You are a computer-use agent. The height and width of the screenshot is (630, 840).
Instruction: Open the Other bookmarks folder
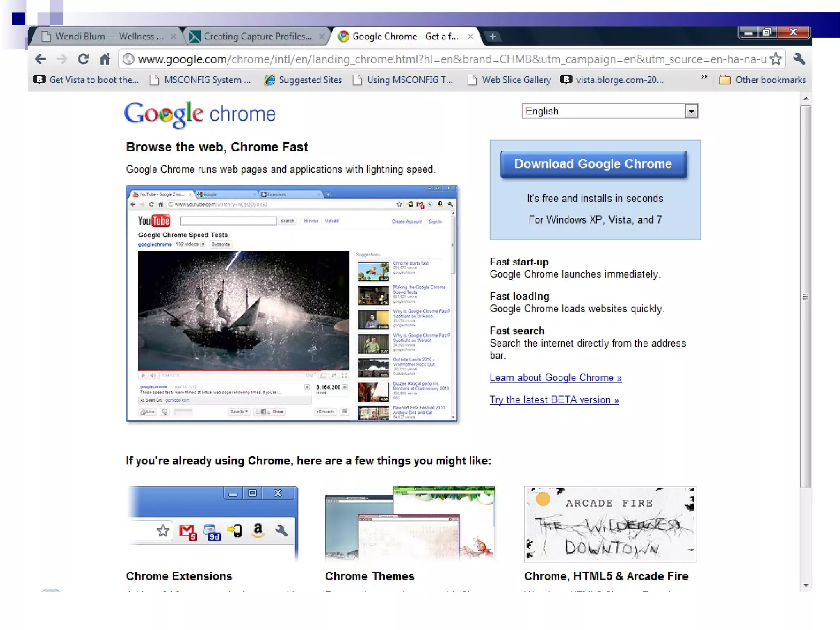click(763, 80)
